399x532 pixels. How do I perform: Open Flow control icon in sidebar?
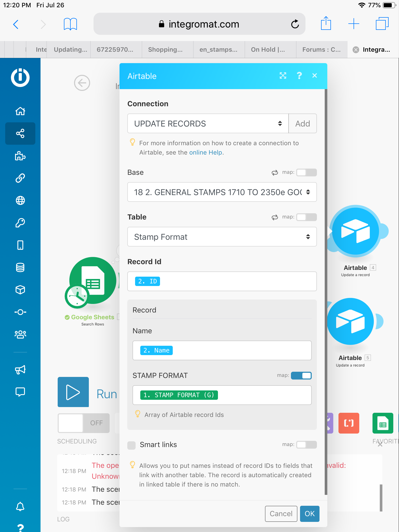20,312
